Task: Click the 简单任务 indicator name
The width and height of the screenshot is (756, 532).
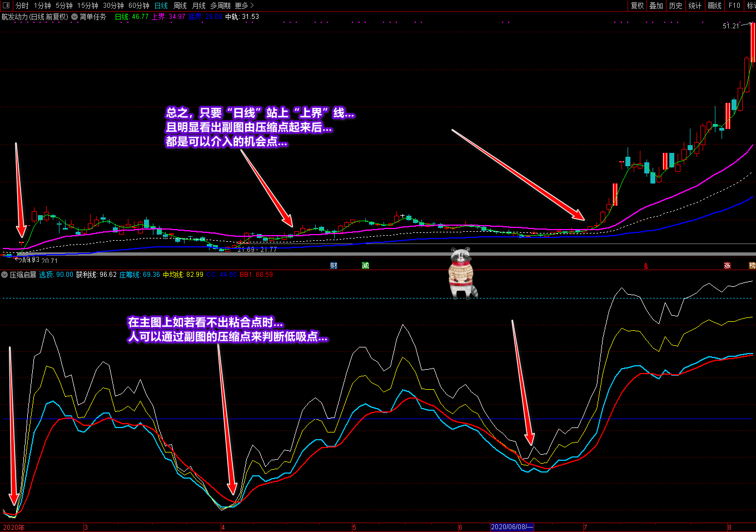Action: click(93, 17)
